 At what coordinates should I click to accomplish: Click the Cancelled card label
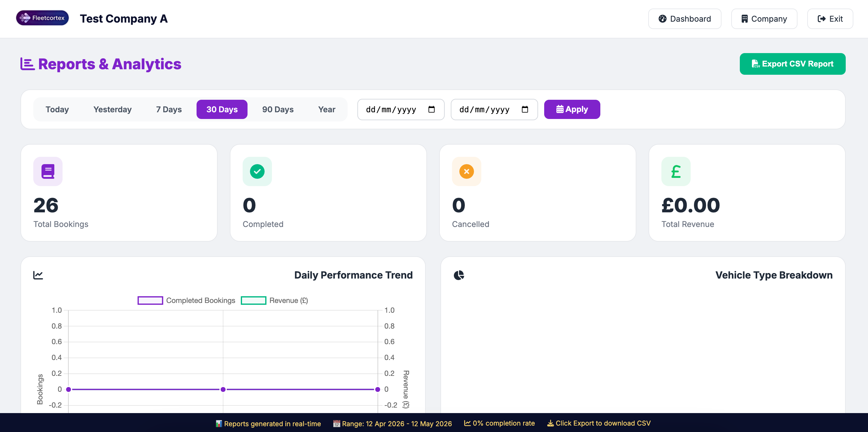pos(470,224)
